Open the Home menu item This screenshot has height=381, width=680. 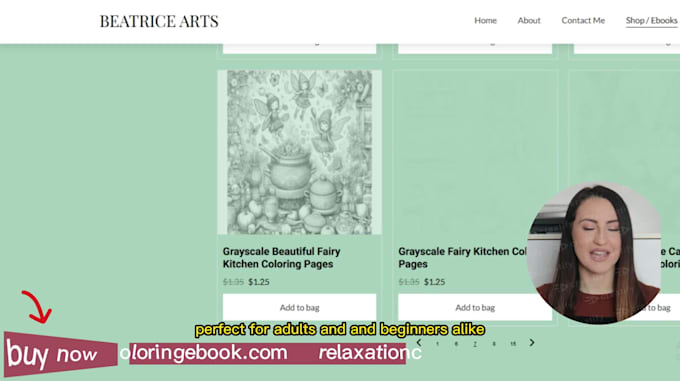(x=485, y=20)
